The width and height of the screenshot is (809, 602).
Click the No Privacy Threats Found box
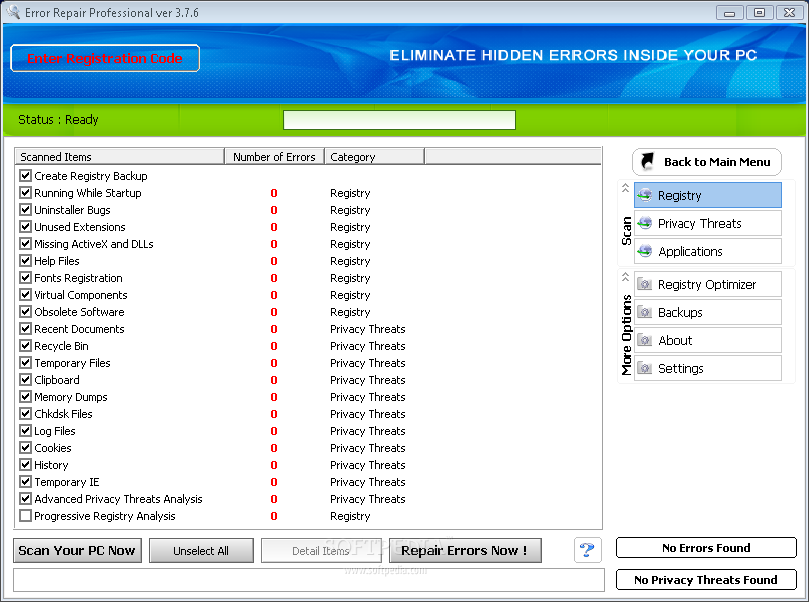click(x=706, y=580)
